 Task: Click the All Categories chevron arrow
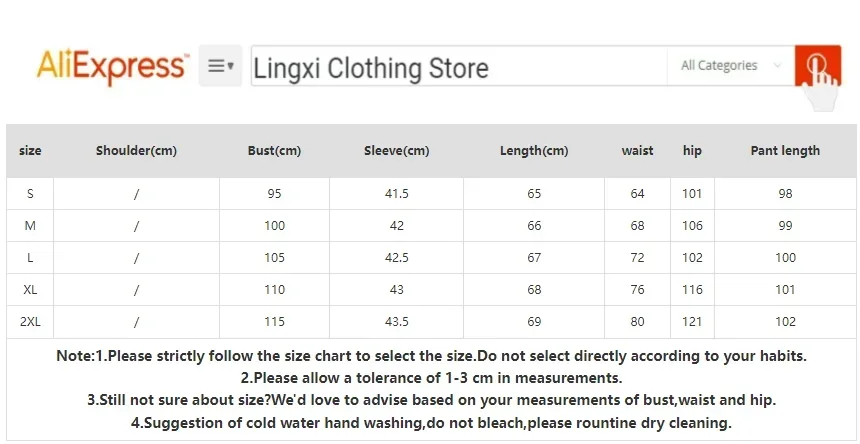click(x=778, y=66)
